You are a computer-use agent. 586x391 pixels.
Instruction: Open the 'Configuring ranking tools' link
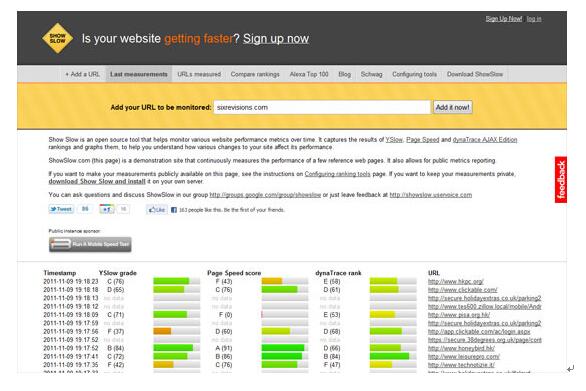pos(337,174)
